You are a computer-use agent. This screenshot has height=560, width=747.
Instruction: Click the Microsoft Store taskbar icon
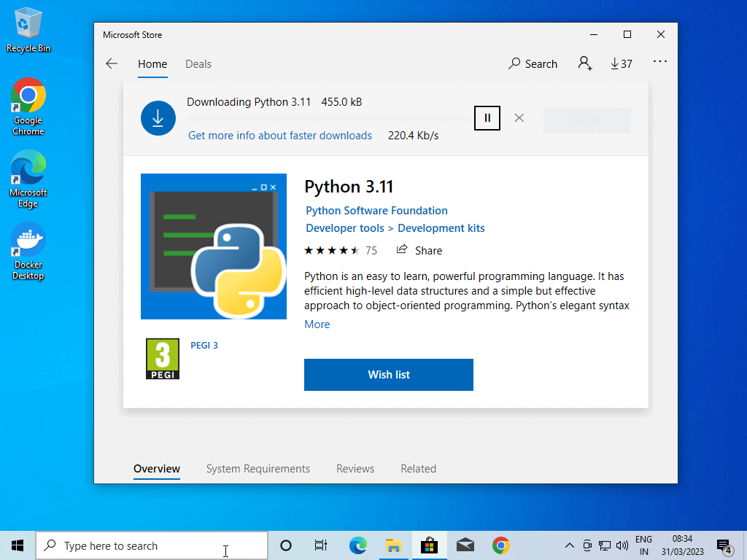(429, 545)
